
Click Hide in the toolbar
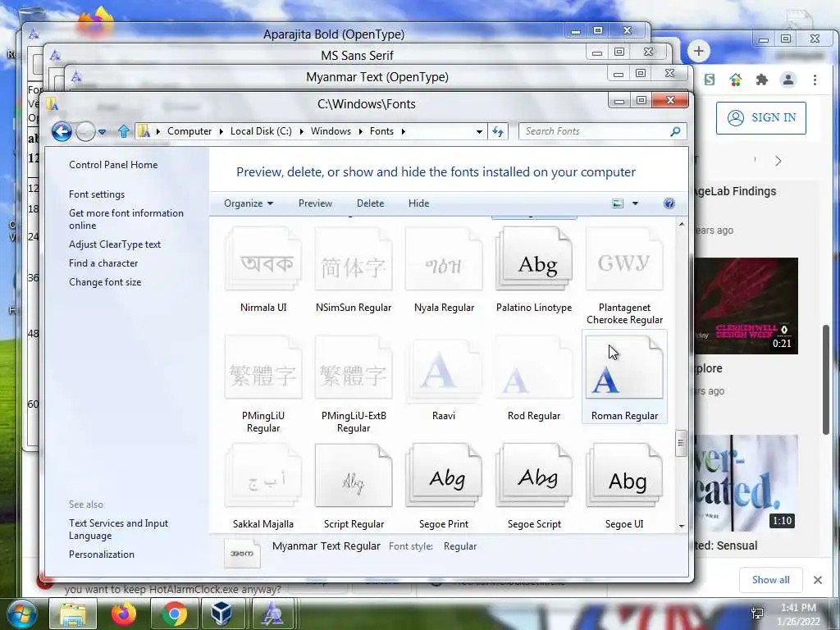[418, 203]
